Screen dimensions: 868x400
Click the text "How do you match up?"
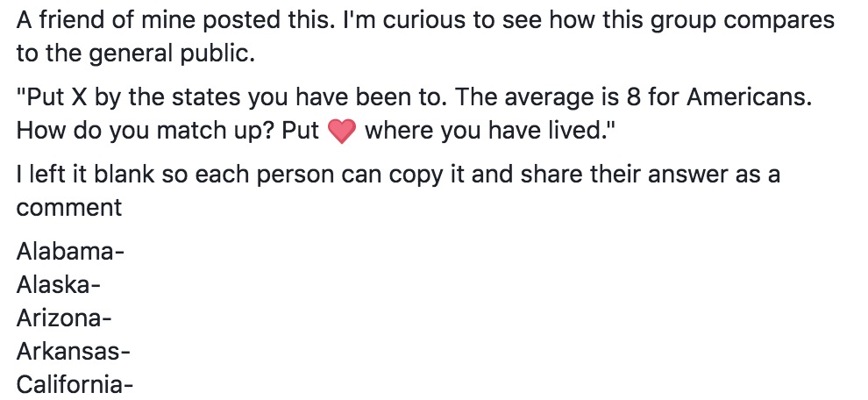(146, 132)
